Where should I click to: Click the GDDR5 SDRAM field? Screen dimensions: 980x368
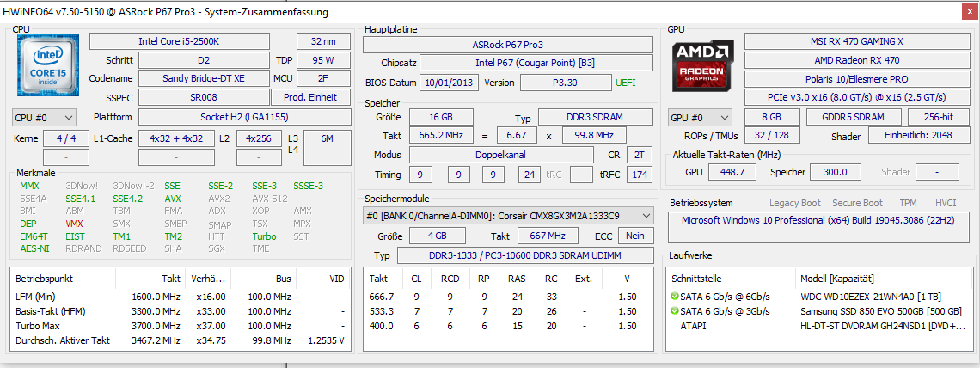pyautogui.click(x=854, y=118)
